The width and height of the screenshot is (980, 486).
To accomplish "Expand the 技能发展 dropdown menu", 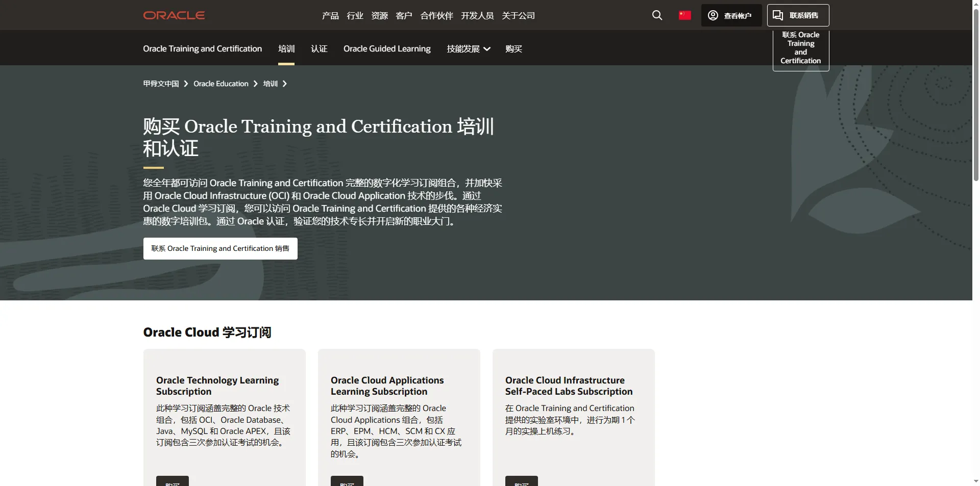I will point(468,48).
